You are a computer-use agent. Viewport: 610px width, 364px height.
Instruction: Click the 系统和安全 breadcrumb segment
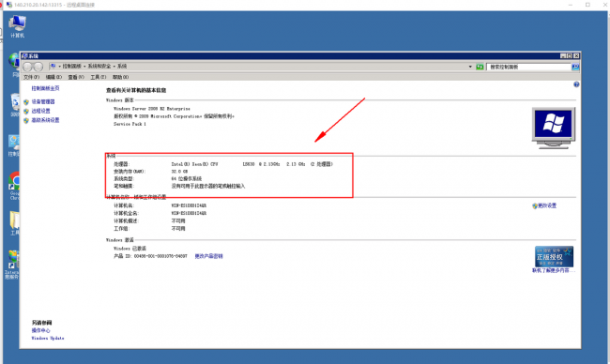pos(99,67)
